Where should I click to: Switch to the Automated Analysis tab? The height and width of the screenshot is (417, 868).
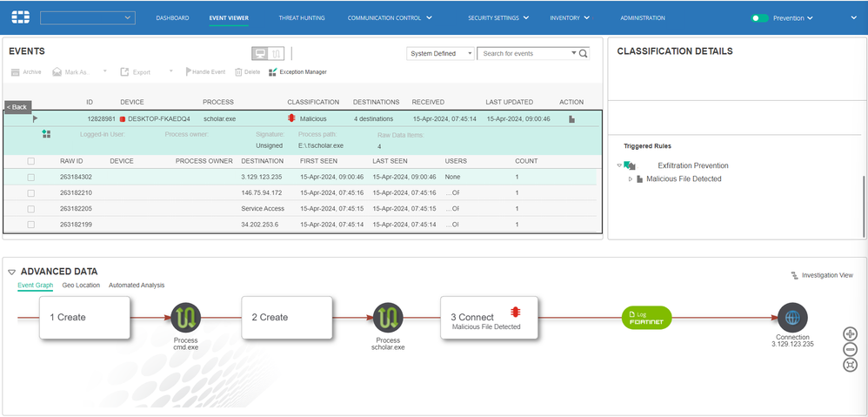point(137,286)
